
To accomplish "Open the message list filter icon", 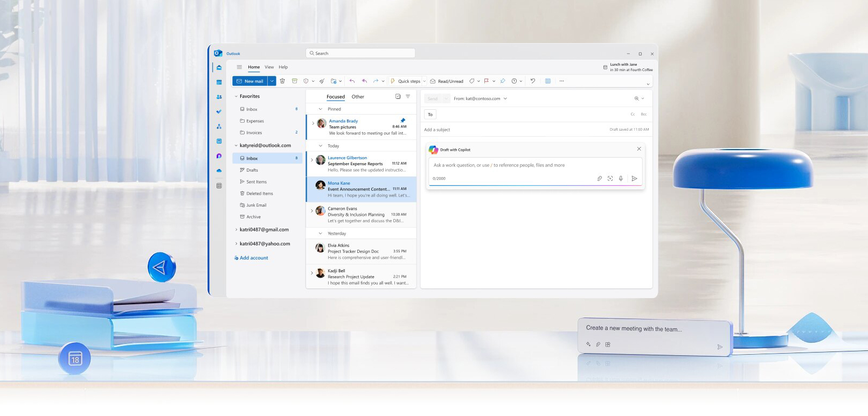I will pyautogui.click(x=408, y=97).
